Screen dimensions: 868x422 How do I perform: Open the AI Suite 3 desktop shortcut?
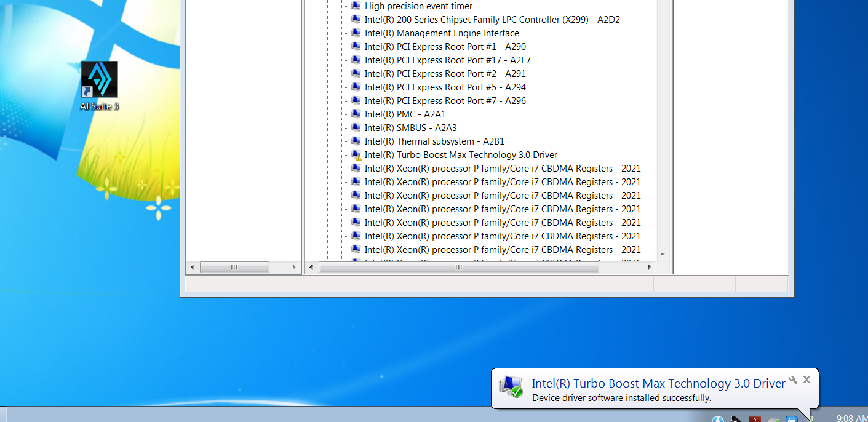coord(99,86)
